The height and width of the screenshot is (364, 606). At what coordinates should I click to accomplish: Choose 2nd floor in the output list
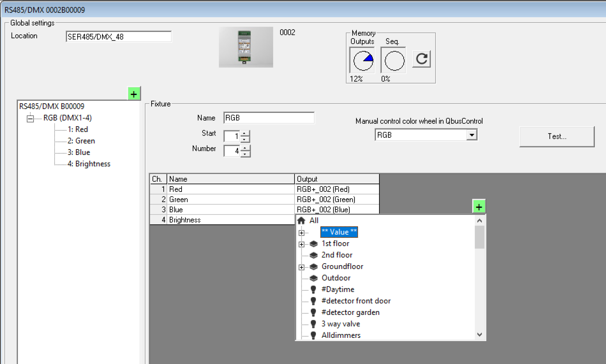[x=337, y=255]
